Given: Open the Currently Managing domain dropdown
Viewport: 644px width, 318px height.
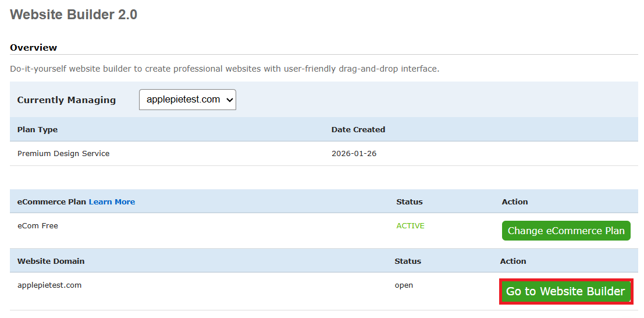Looking at the screenshot, I should tap(187, 100).
